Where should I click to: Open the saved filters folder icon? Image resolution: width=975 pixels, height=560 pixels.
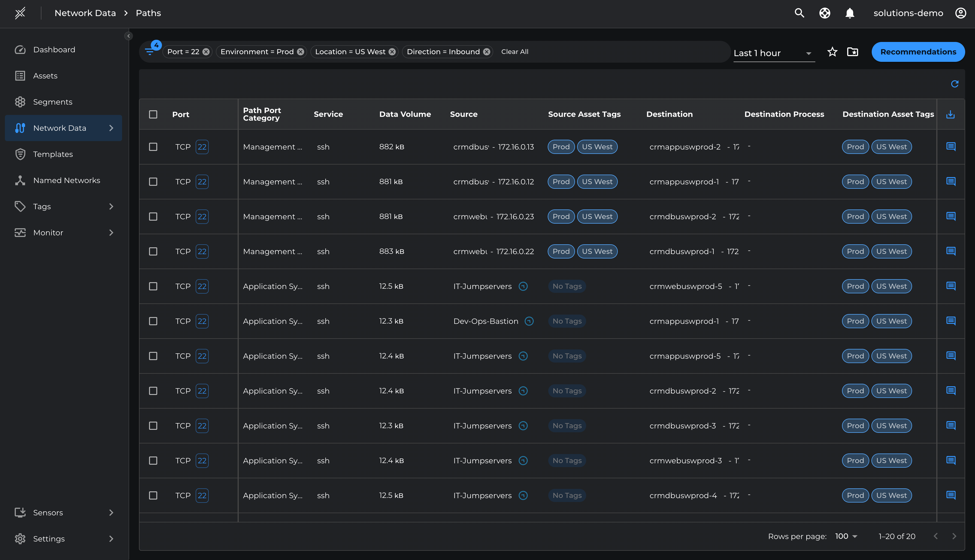coord(852,52)
